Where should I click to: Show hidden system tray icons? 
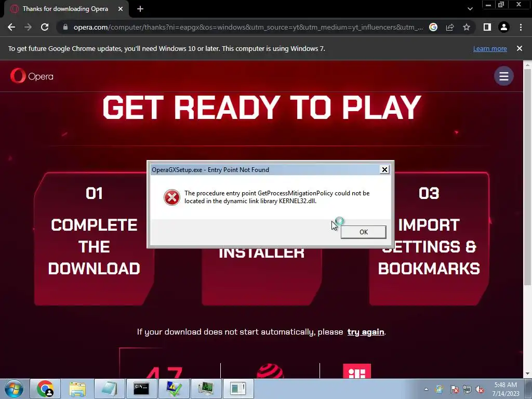[x=426, y=389]
